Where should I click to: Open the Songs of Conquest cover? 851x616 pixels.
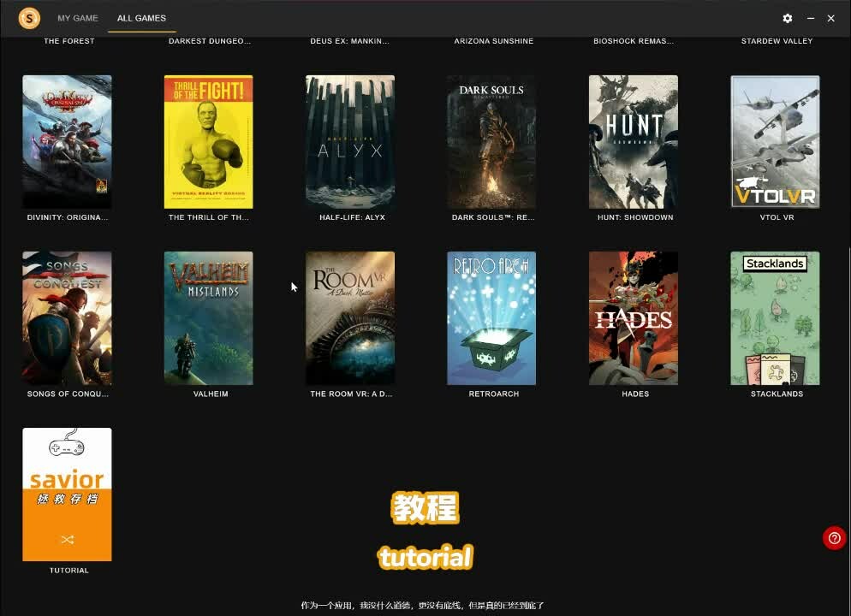(x=67, y=318)
